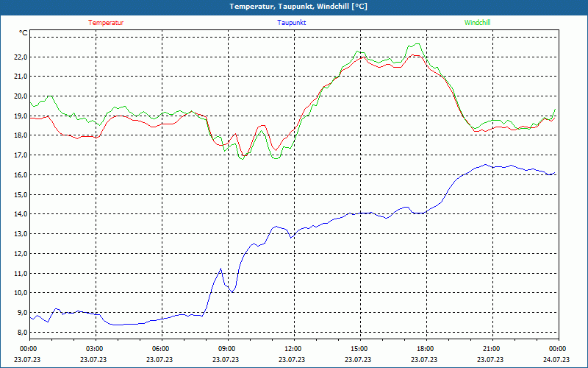Screen dimensions: 588x368
Task: Click the 8,0 y-axis value
Action: [21, 332]
